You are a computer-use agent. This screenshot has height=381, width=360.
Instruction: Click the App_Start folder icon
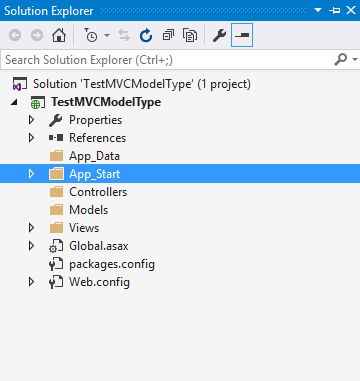click(x=56, y=174)
